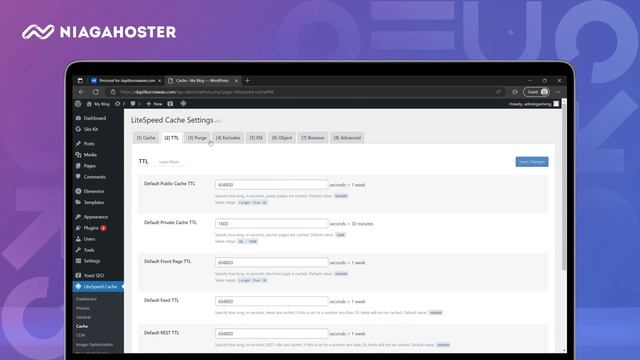Open the Howdy admin account menu
The width and height of the screenshot is (640, 360).
click(x=533, y=104)
